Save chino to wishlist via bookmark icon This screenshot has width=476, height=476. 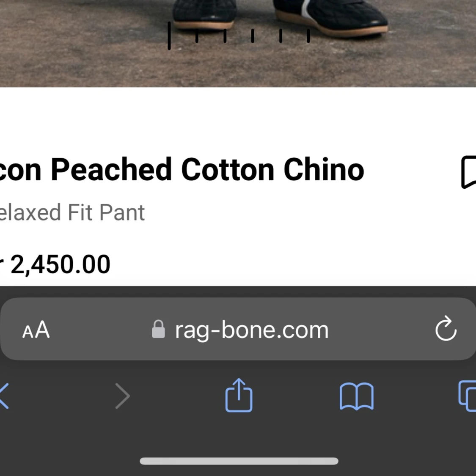[x=469, y=172]
